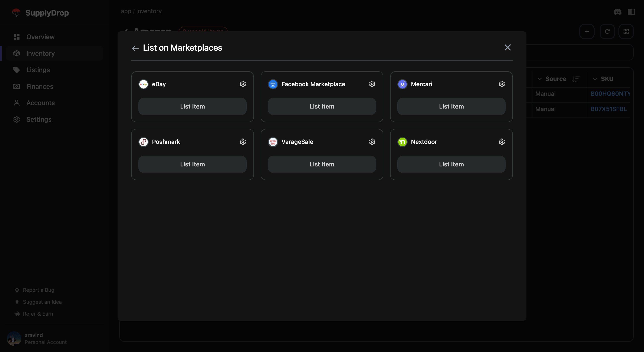Go back with the modal arrow icon
The width and height of the screenshot is (644, 352).
tap(135, 48)
